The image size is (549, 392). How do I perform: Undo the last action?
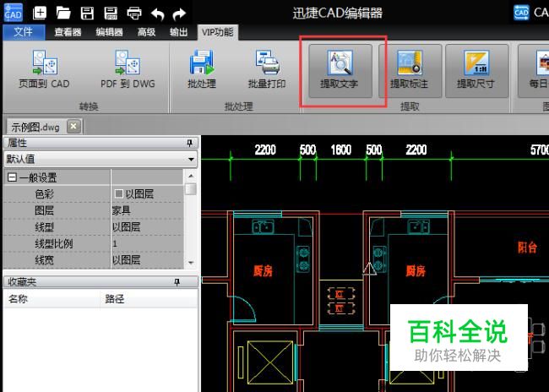click(x=158, y=14)
